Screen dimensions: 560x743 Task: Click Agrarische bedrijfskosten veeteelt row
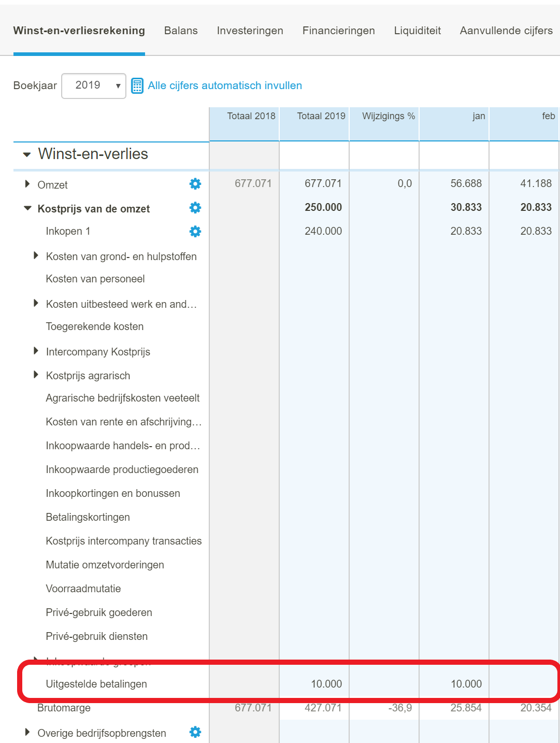pos(123,398)
